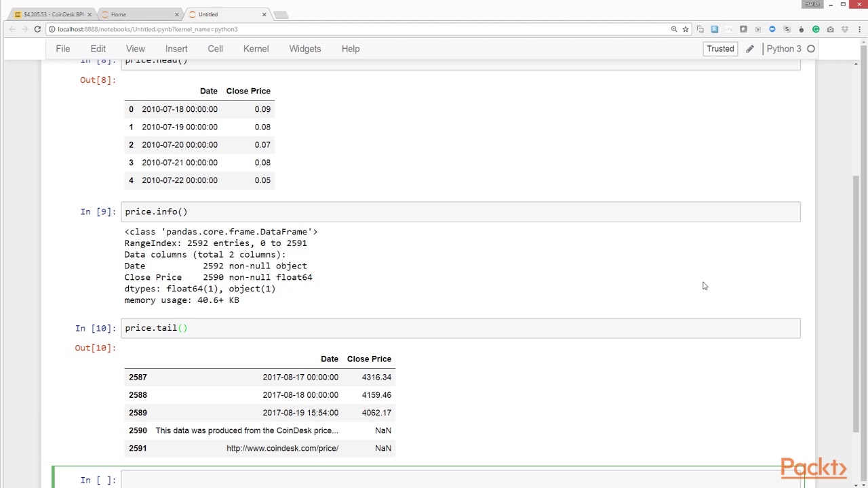
Task: Select the Untitled notebook tab
Action: pyautogui.click(x=227, y=14)
